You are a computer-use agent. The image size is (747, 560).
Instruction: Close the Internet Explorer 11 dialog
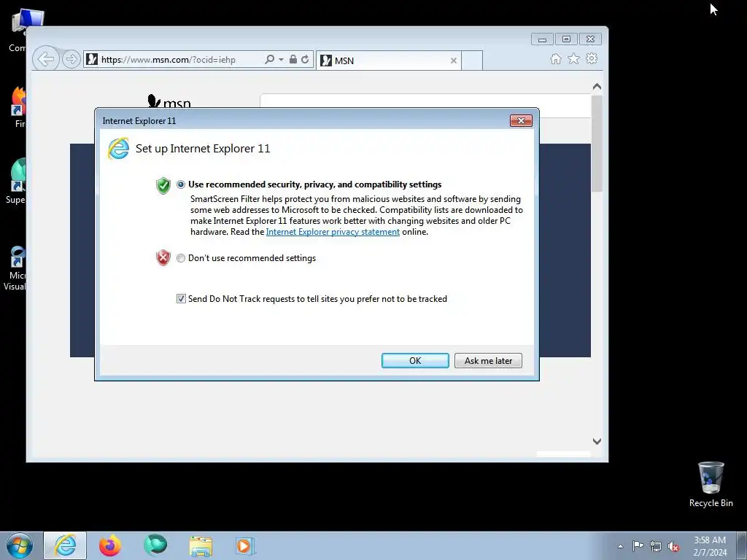521,120
